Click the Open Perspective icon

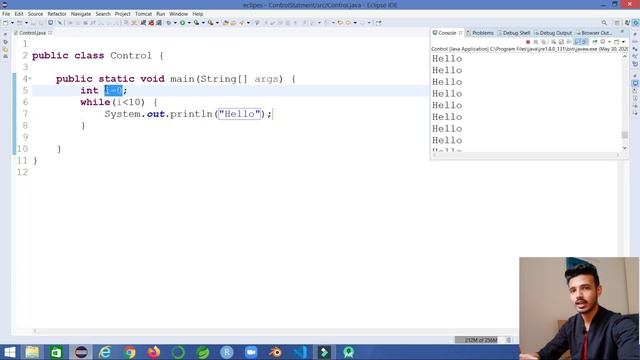(617, 23)
